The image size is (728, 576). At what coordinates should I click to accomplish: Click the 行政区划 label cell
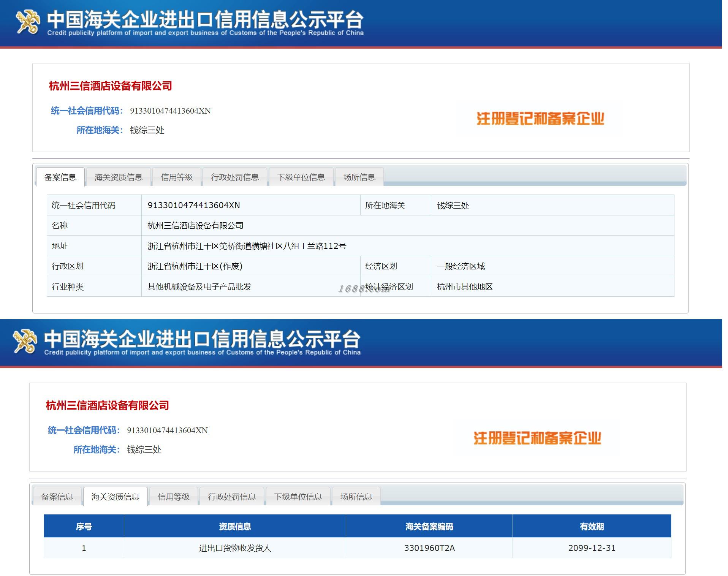(94, 266)
